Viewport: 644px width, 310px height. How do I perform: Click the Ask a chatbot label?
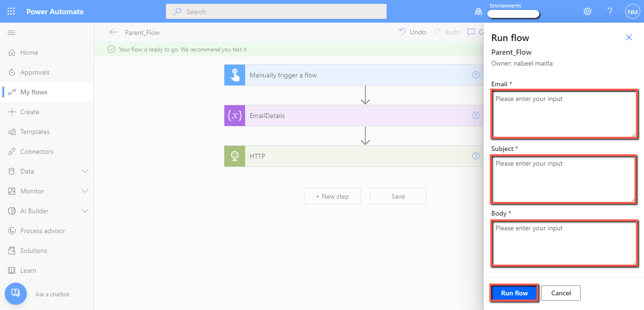[52, 294]
